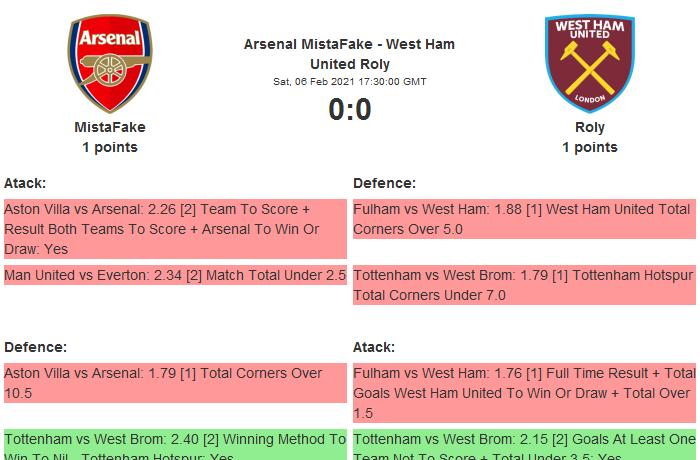Screen dimensions: 700x460
Task: Select Fulham vs West Ham Full Time Result bet
Action: point(524,393)
